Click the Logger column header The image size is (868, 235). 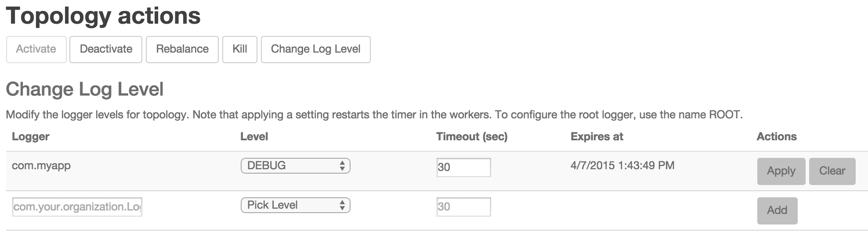[31, 137]
